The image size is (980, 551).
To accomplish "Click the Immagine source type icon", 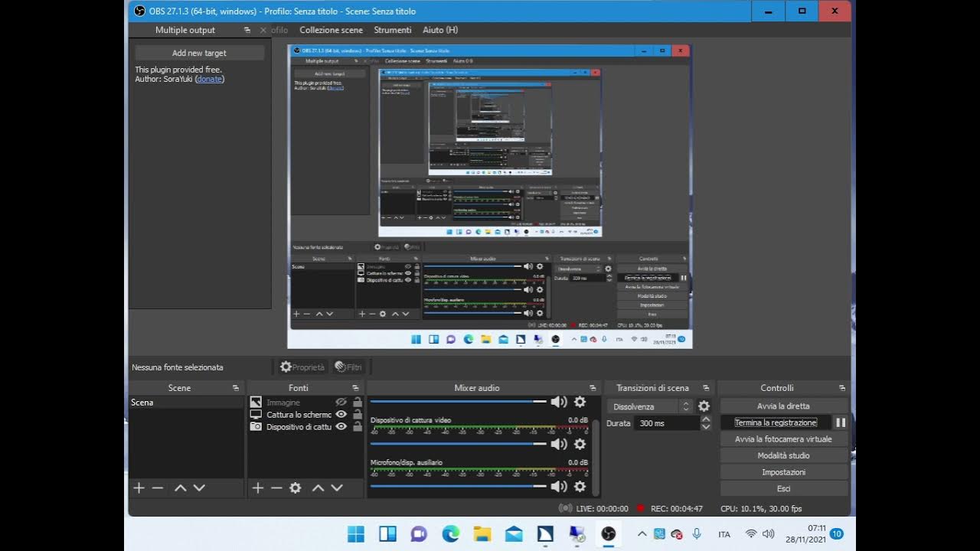I will 256,402.
